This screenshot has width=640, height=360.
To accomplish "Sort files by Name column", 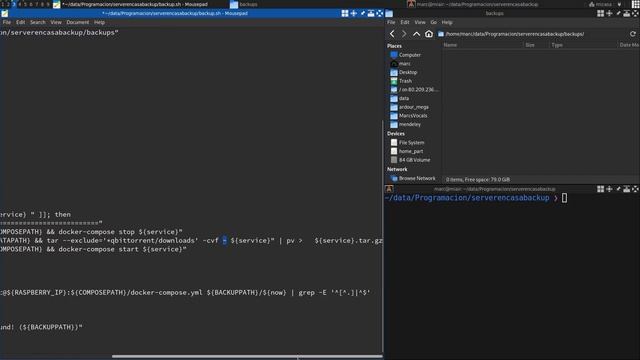I will (482, 45).
